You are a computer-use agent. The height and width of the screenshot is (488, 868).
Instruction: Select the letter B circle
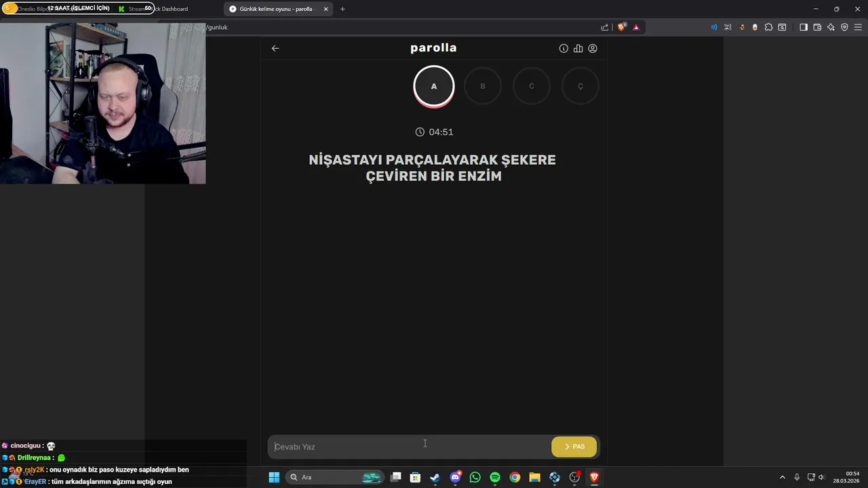483,86
